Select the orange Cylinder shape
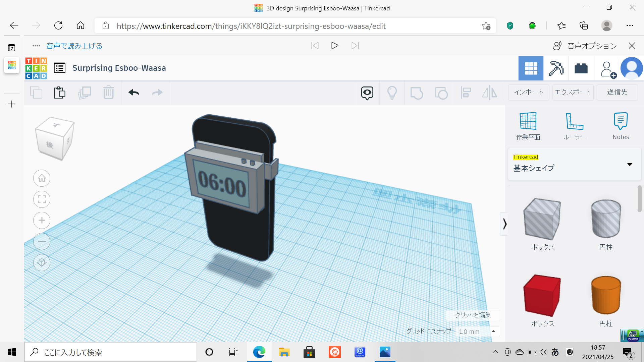644x362 pixels. (x=606, y=295)
